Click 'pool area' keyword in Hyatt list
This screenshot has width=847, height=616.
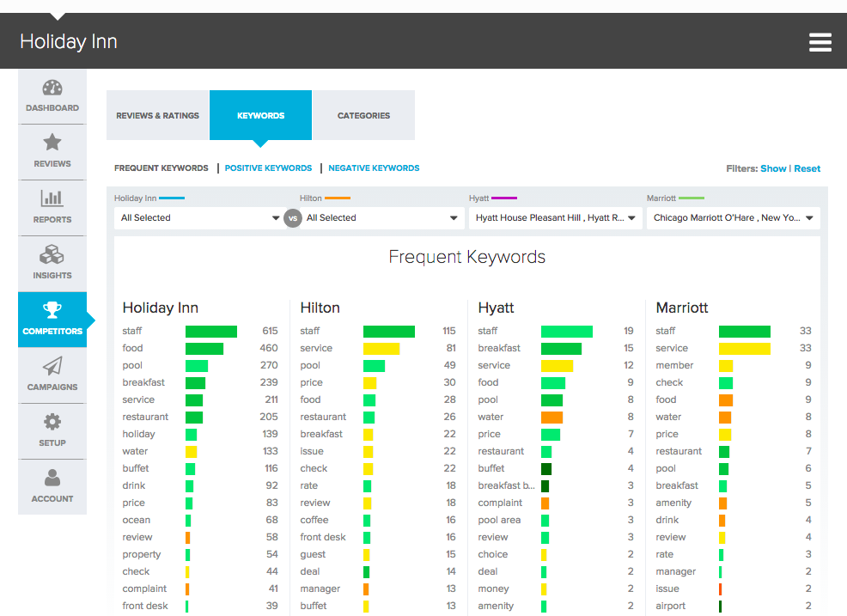499,520
